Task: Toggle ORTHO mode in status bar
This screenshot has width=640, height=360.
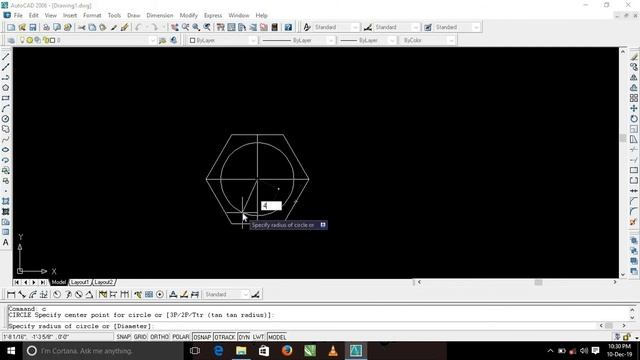Action: tap(159, 337)
